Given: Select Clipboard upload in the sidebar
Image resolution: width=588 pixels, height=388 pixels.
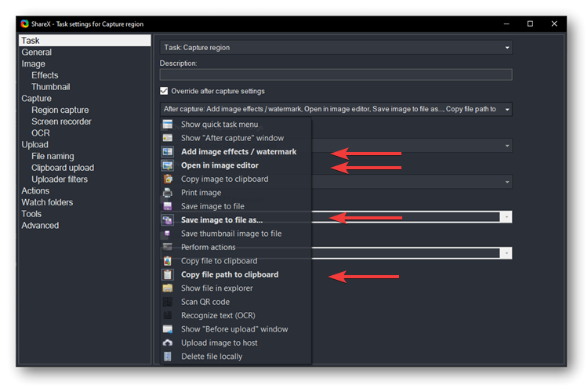Looking at the screenshot, I should pos(63,168).
